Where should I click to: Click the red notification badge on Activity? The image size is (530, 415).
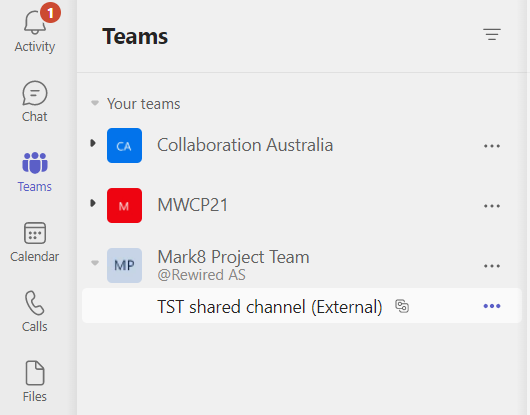[50, 13]
